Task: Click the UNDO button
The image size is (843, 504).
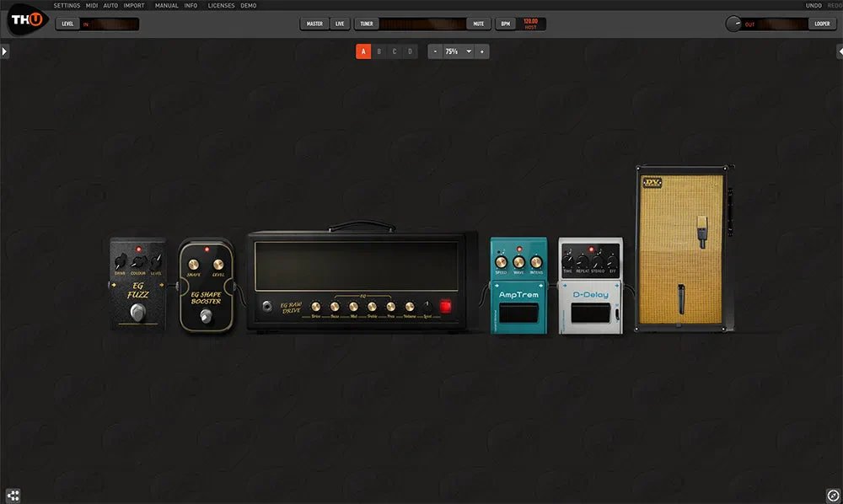Action: (x=813, y=5)
